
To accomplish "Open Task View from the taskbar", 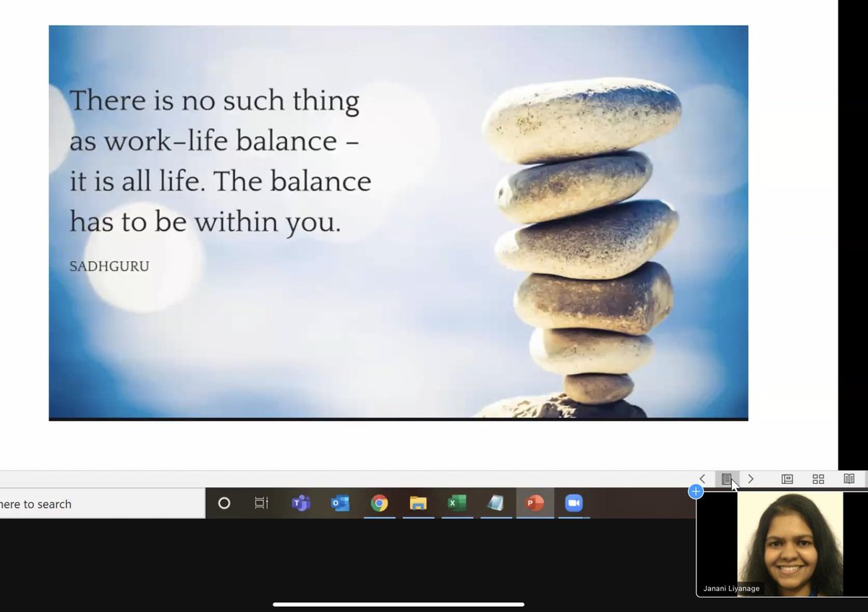I will pos(261,503).
